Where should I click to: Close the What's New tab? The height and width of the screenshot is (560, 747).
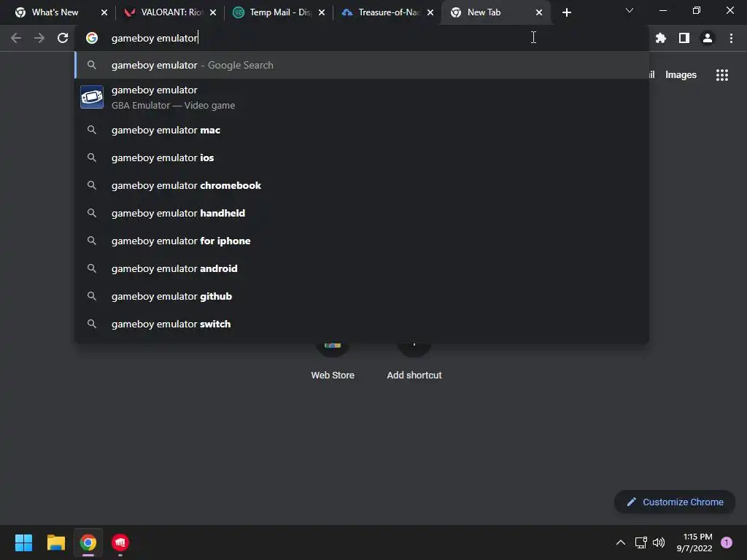point(104,12)
